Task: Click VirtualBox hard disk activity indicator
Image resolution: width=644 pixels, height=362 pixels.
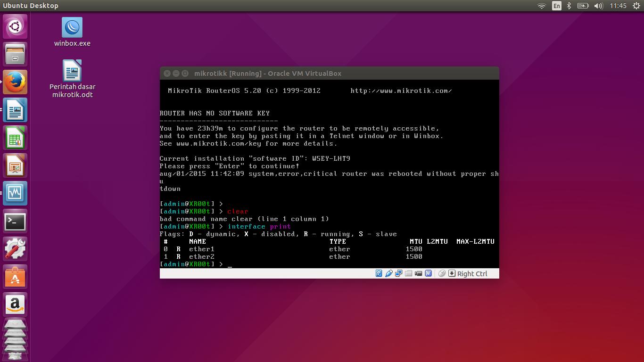Action: (379, 273)
